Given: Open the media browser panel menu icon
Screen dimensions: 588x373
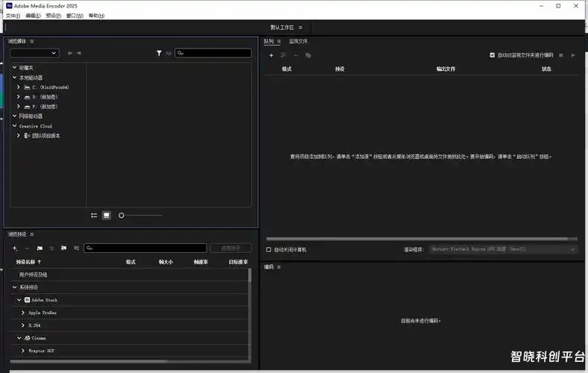Looking at the screenshot, I should (32, 41).
